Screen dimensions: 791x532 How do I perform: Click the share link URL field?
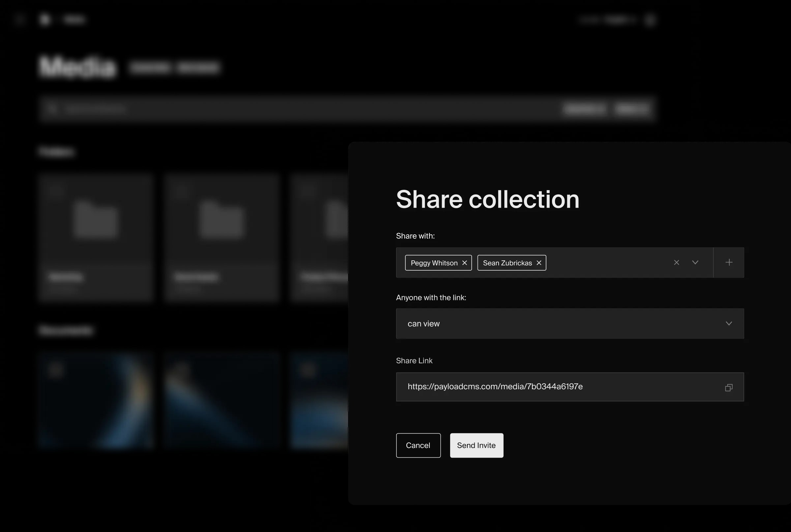pos(570,387)
